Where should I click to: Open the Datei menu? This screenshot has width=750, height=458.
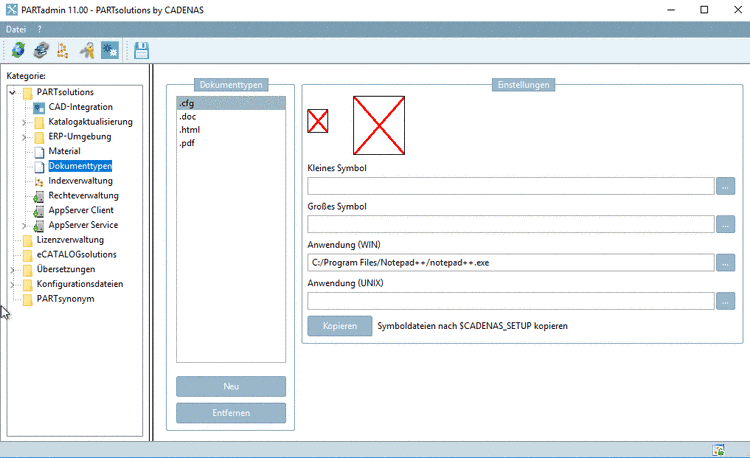point(16,29)
